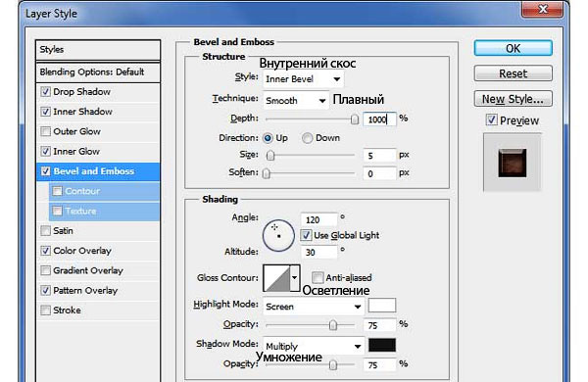Click the Gloss Contour curve thumbnail

(x=276, y=278)
